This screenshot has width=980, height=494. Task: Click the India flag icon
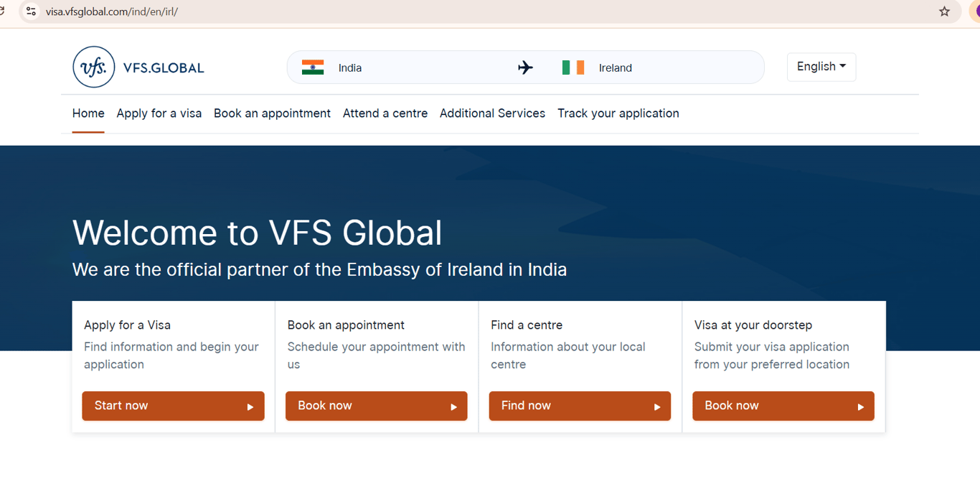[313, 67]
